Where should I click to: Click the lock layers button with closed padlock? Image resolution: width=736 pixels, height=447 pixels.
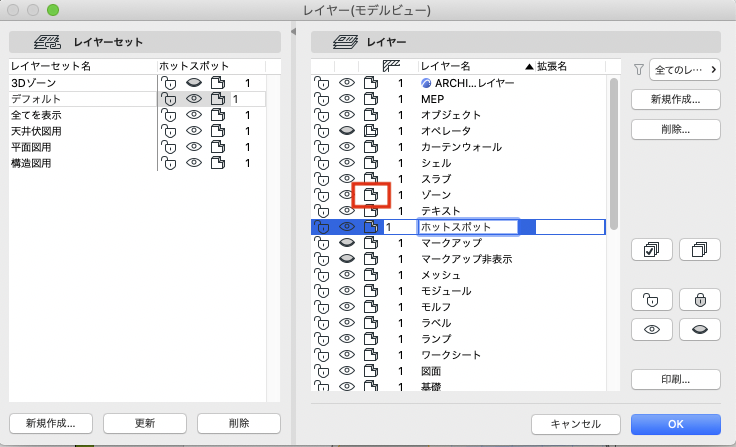(x=699, y=300)
